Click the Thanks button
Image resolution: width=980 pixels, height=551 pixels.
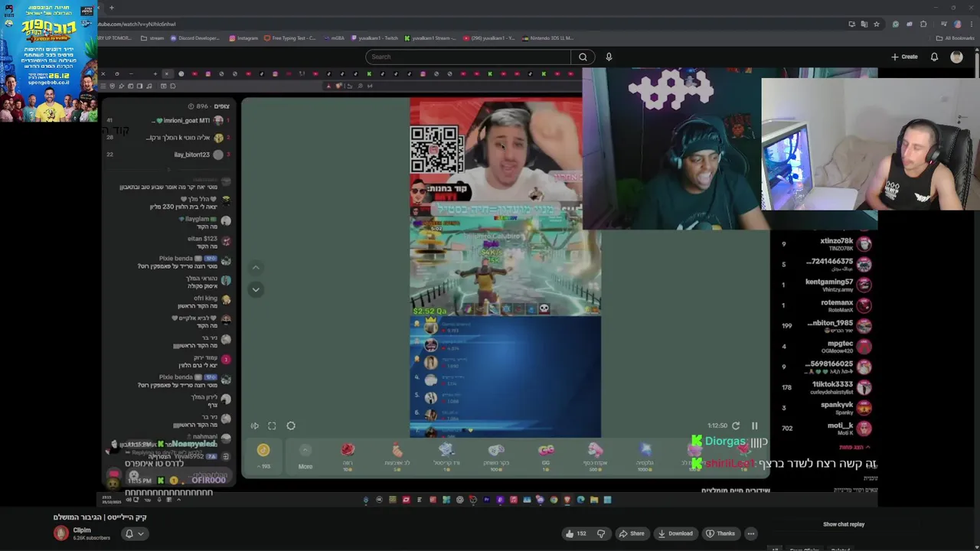tap(720, 533)
